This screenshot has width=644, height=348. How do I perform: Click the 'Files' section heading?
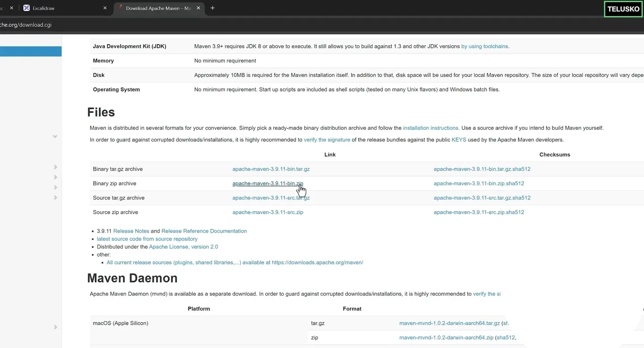tap(101, 112)
